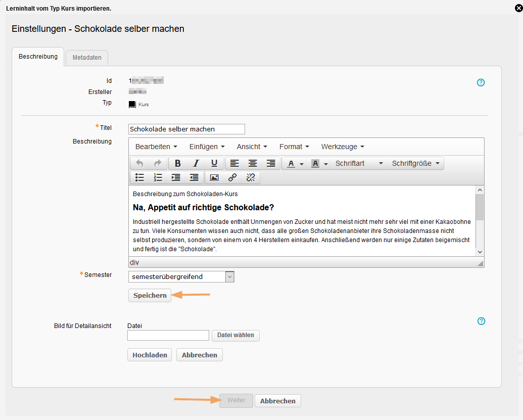Align text left
523x420 pixels.
point(234,163)
